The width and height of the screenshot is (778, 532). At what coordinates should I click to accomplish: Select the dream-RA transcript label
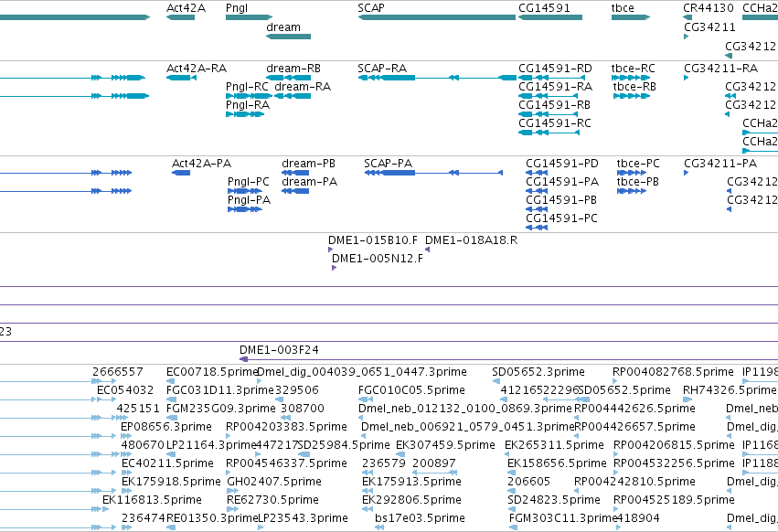click(303, 86)
